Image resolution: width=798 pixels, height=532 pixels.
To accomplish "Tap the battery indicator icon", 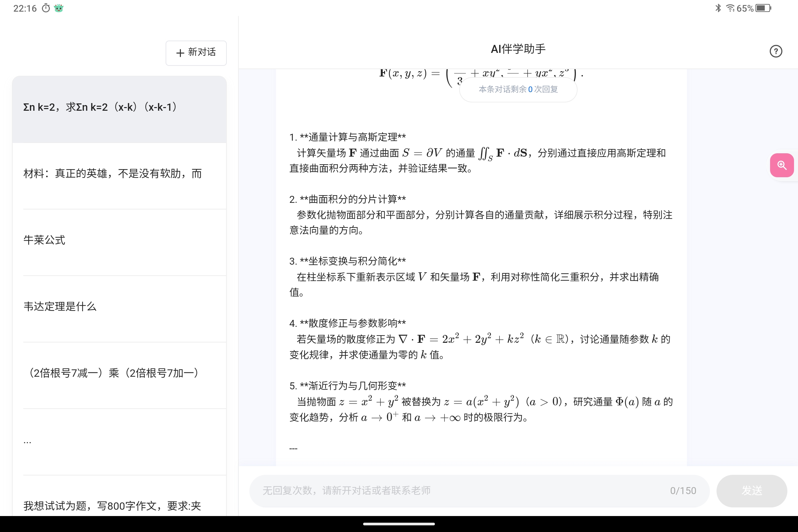I will tap(763, 8).
